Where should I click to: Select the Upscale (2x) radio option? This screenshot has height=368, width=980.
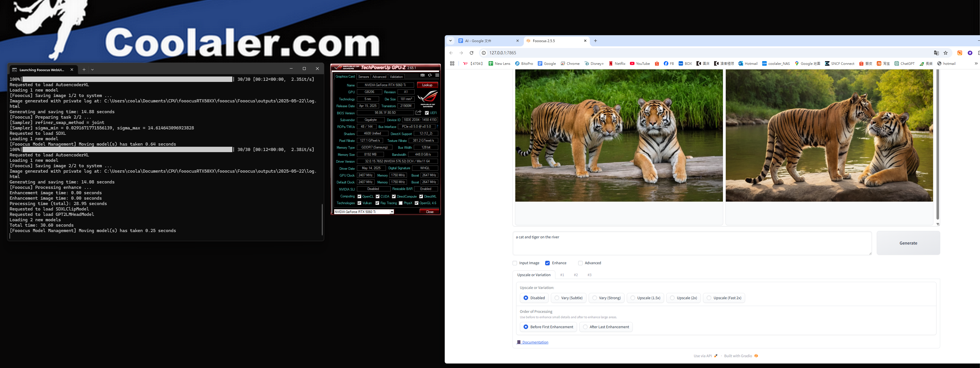(684, 297)
